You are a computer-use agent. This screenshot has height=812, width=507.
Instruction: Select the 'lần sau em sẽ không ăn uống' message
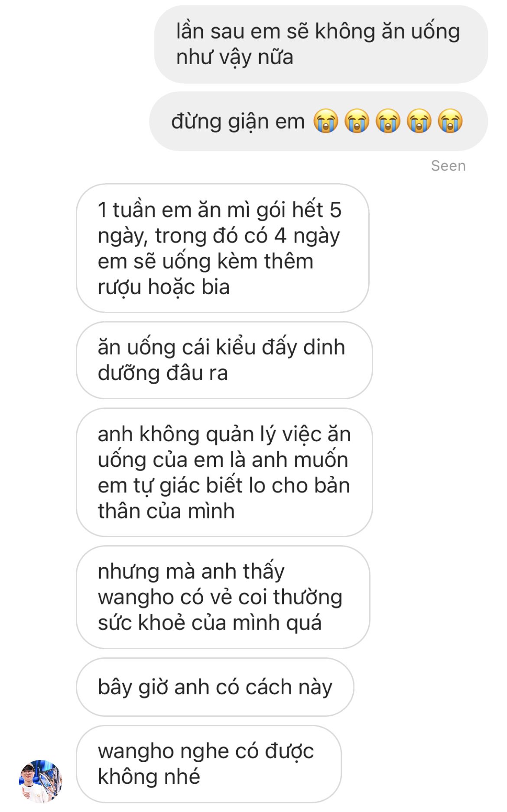tap(321, 45)
